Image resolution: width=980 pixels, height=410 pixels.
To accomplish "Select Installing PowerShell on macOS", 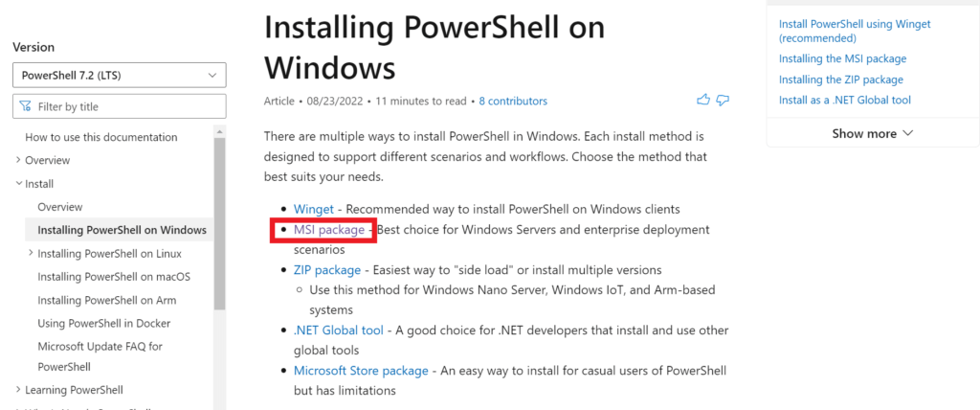I will pyautogui.click(x=113, y=277).
